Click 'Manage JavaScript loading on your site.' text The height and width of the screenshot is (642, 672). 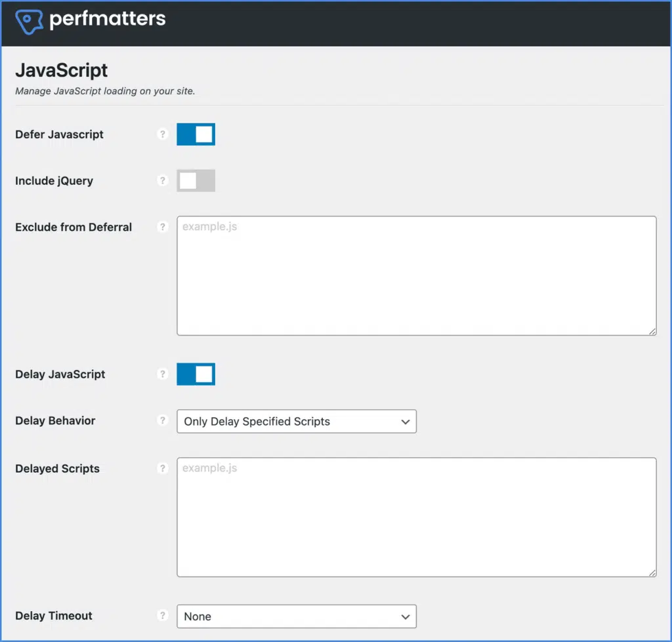[105, 91]
